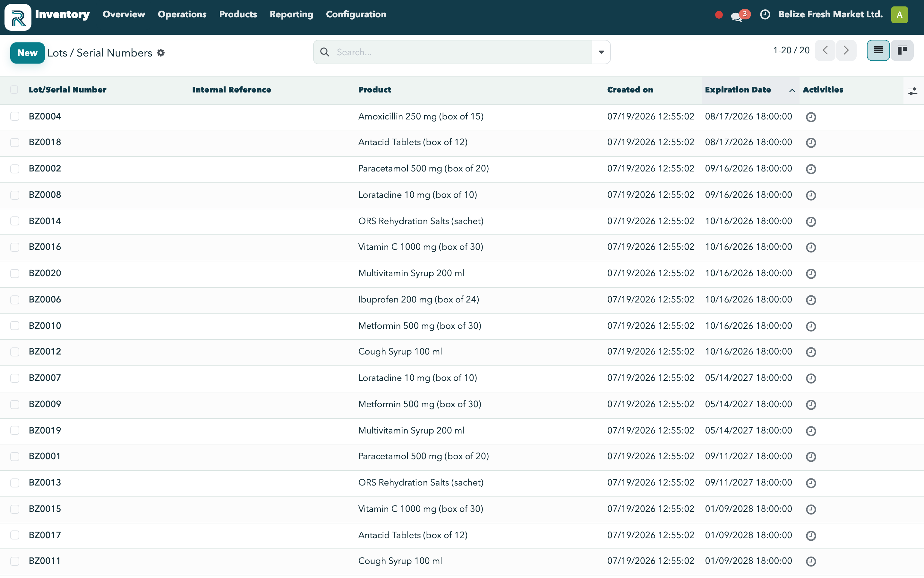
Task: Open the Configuration menu
Action: tap(356, 14)
